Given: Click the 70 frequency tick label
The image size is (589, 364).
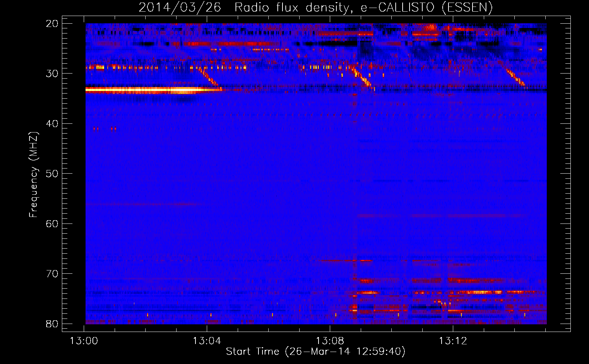Looking at the screenshot, I should [x=52, y=274].
